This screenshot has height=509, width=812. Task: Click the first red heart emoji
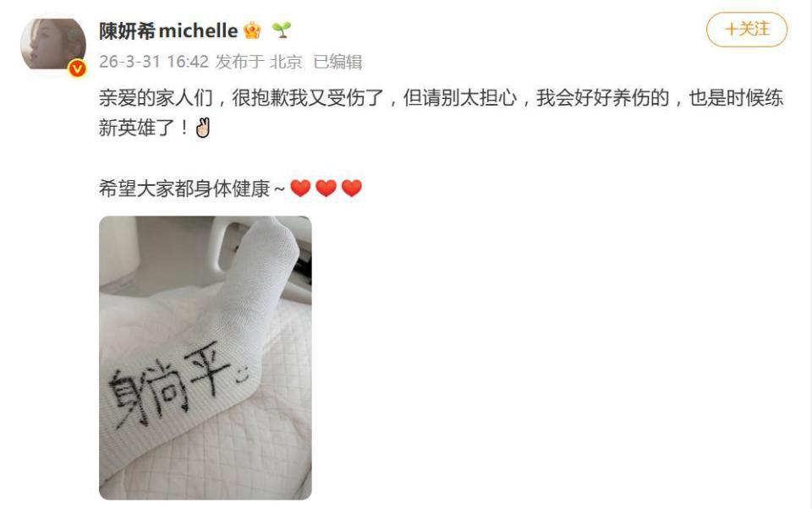click(x=300, y=188)
